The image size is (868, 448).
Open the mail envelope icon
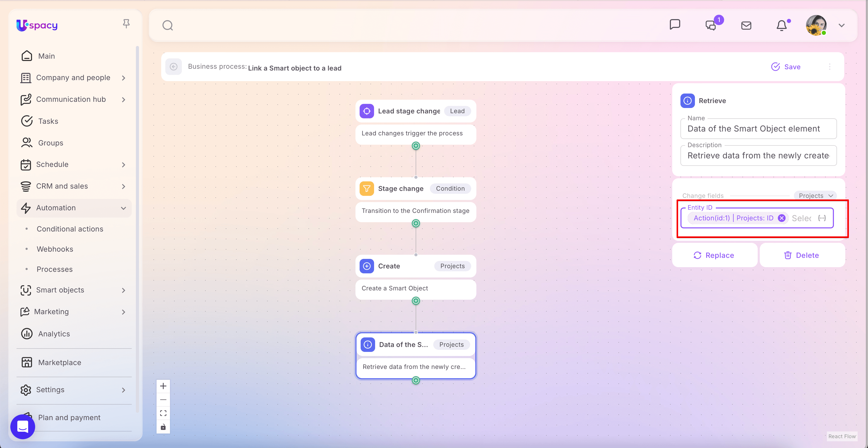tap(746, 26)
